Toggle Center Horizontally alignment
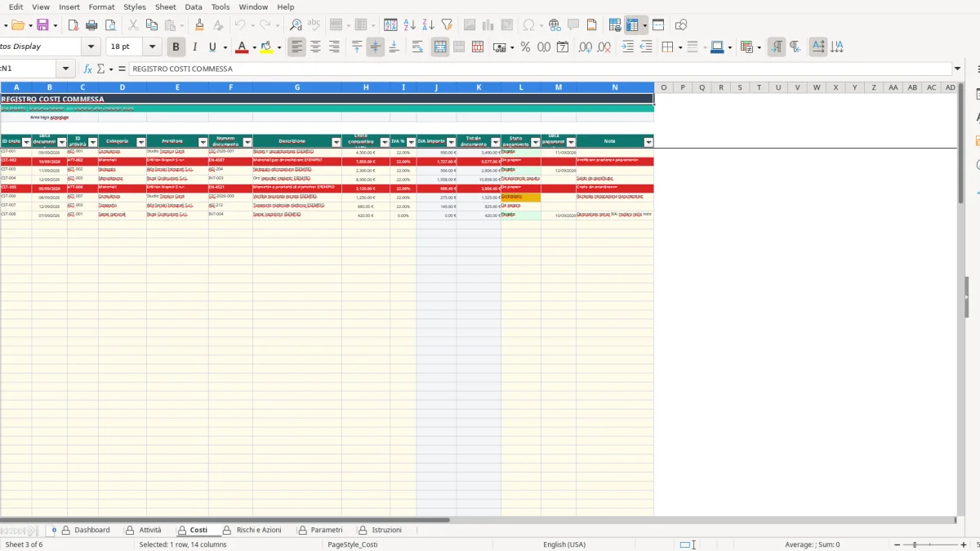This screenshot has width=980, height=551. pyautogui.click(x=315, y=47)
